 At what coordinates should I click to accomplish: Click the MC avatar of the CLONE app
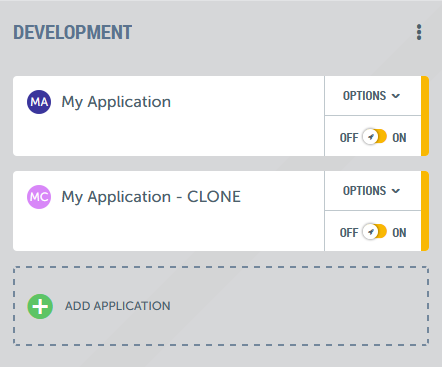coord(39,197)
